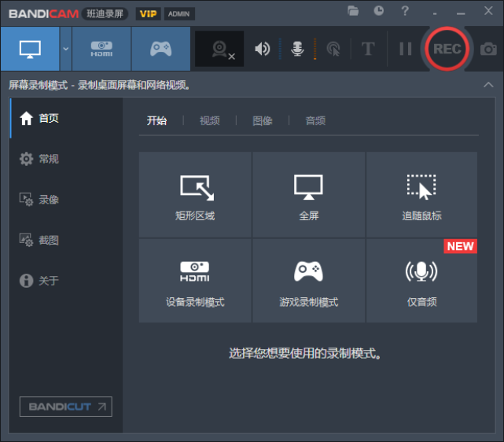Choose 追随鼠标 follow mouse mode
The width and height of the screenshot is (504, 442).
[x=421, y=195]
